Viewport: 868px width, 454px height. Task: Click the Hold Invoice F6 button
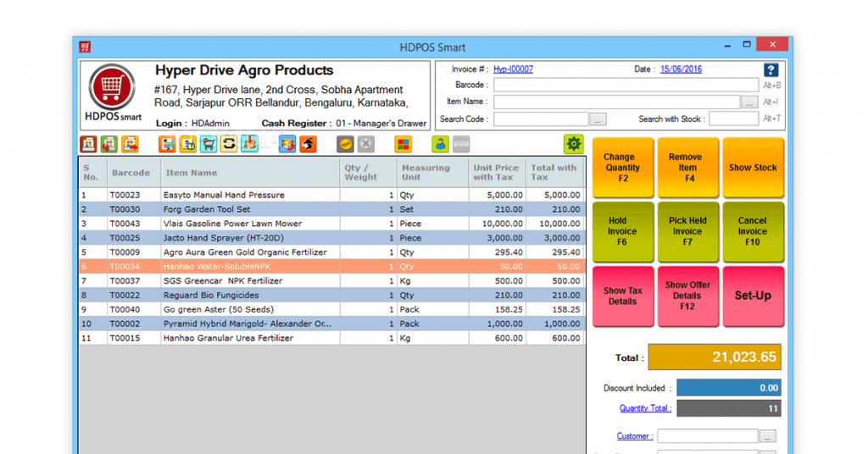623,232
